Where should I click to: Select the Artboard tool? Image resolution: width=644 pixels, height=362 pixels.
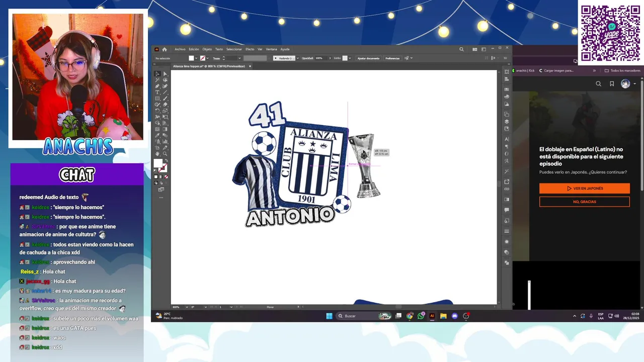[x=157, y=147]
